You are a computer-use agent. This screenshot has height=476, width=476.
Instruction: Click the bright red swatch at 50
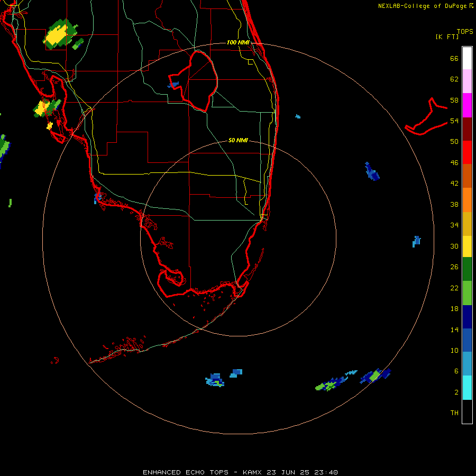pyautogui.click(x=467, y=152)
